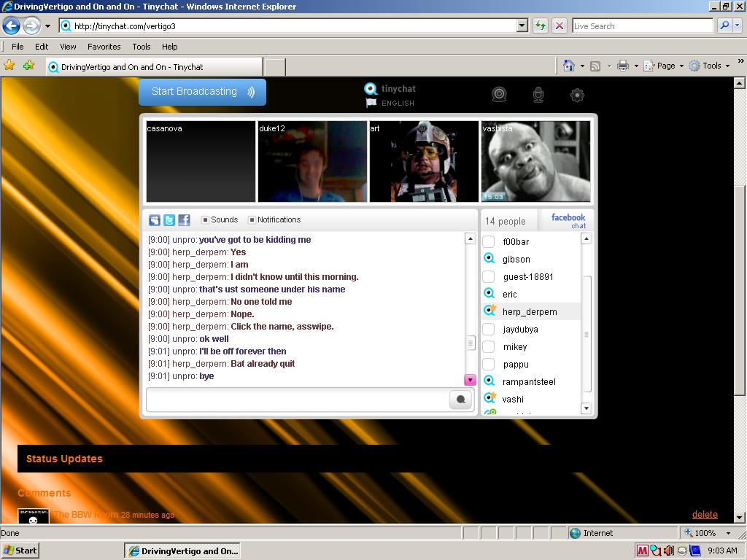Image resolution: width=747 pixels, height=560 pixels.
Task: Click the Stop loading button in IE
Action: coord(560,26)
